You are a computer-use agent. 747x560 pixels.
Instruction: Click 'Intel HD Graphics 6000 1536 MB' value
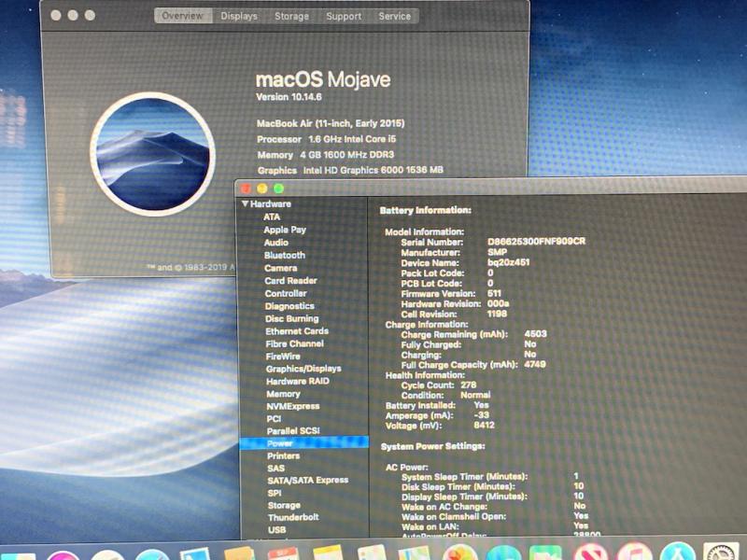point(373,170)
